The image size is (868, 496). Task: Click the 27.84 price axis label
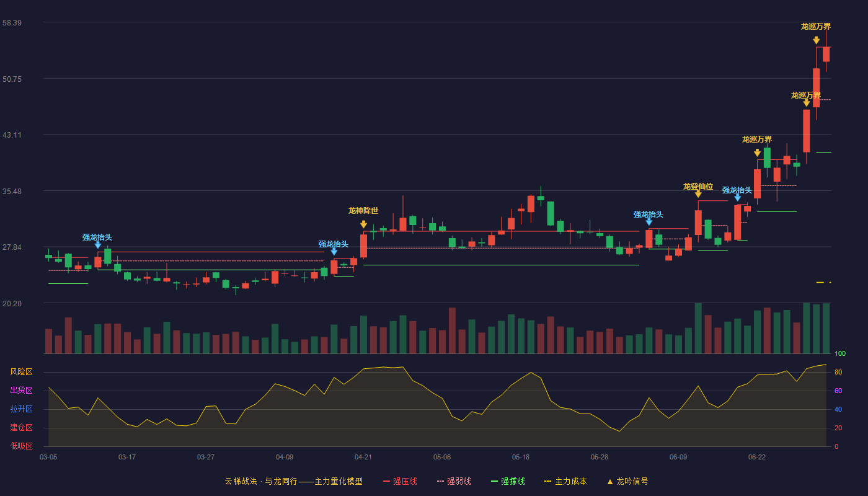(x=12, y=247)
